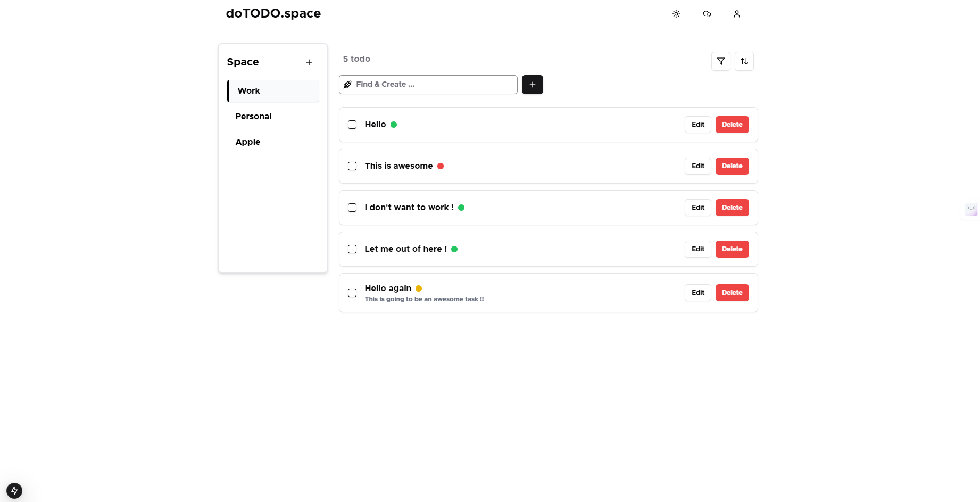
Task: Open the Apple space
Action: 248,142
